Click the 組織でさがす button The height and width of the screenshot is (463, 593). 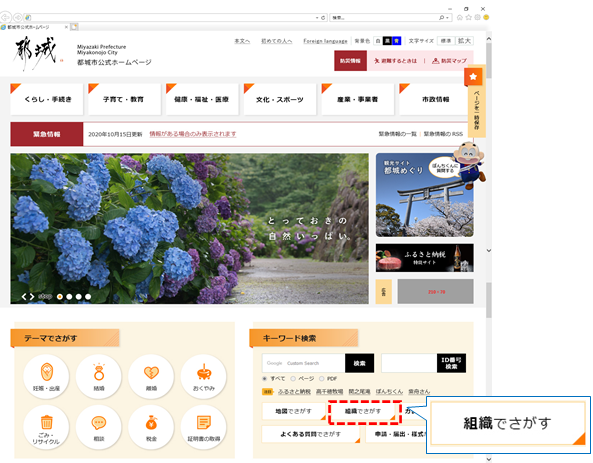pos(363,411)
